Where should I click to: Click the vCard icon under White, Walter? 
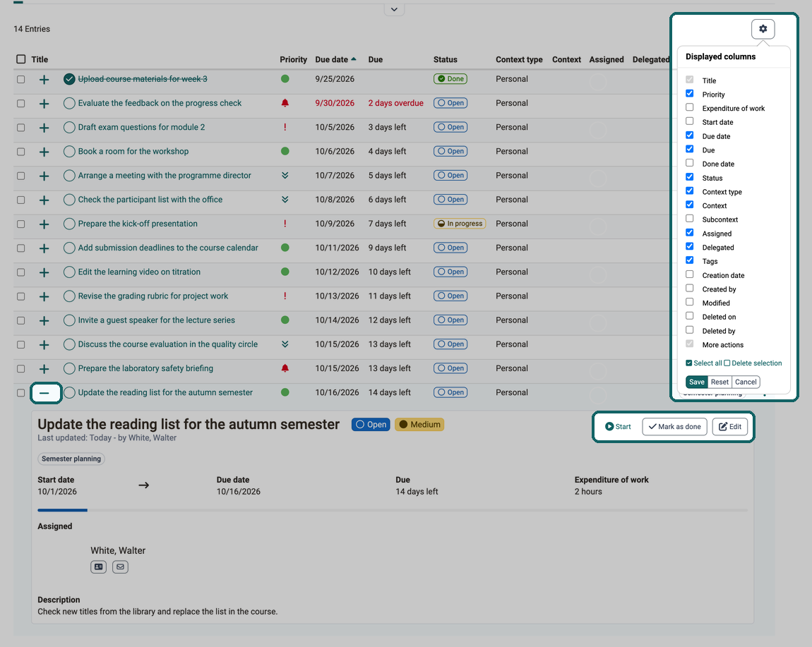(x=98, y=567)
